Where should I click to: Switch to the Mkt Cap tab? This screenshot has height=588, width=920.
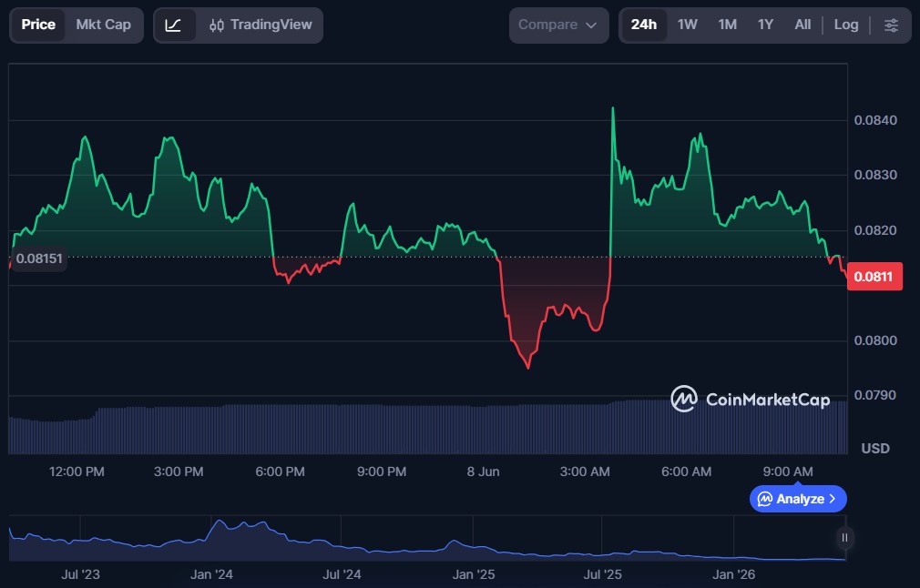[x=103, y=25]
